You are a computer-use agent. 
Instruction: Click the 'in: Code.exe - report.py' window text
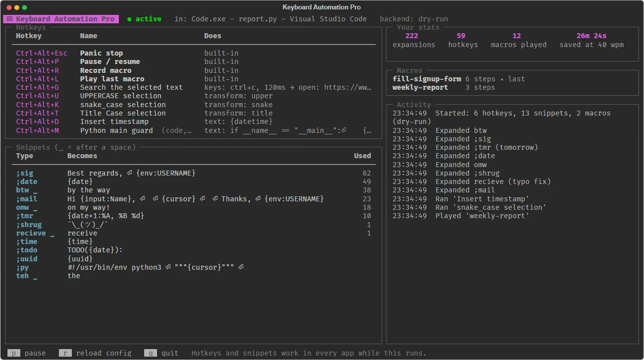[x=270, y=19]
